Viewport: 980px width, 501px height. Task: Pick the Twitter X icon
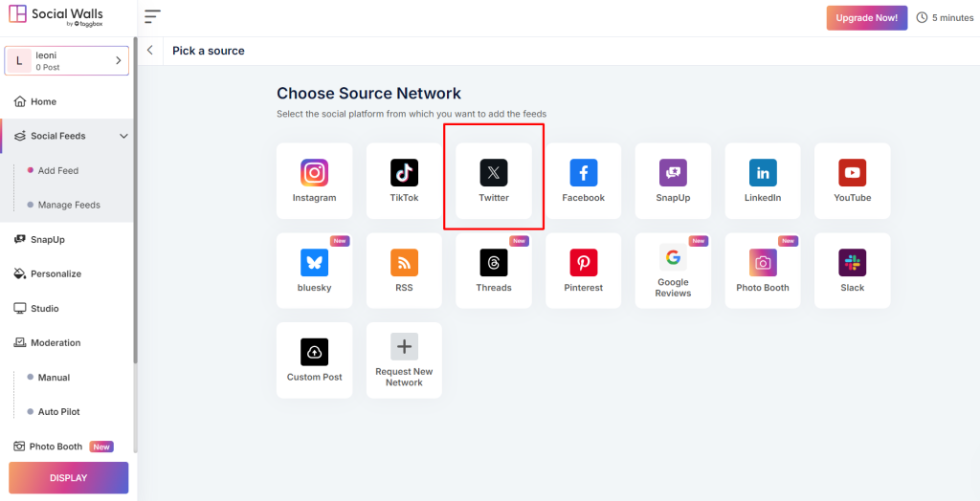coord(494,172)
